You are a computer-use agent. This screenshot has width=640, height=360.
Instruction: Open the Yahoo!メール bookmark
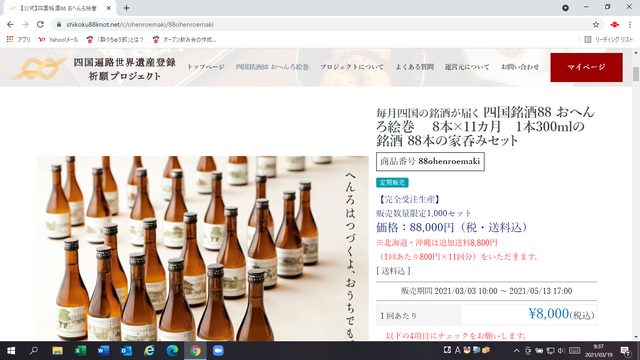click(x=58, y=40)
